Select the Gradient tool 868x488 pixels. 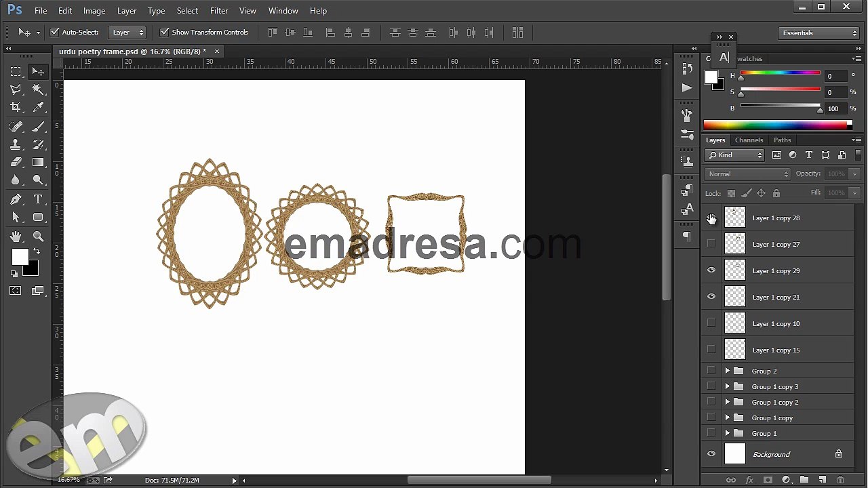tap(38, 162)
